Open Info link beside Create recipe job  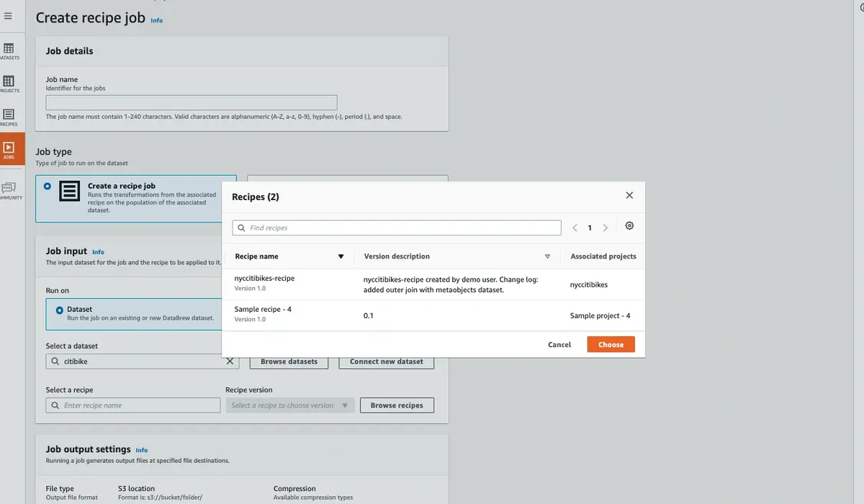pyautogui.click(x=157, y=20)
